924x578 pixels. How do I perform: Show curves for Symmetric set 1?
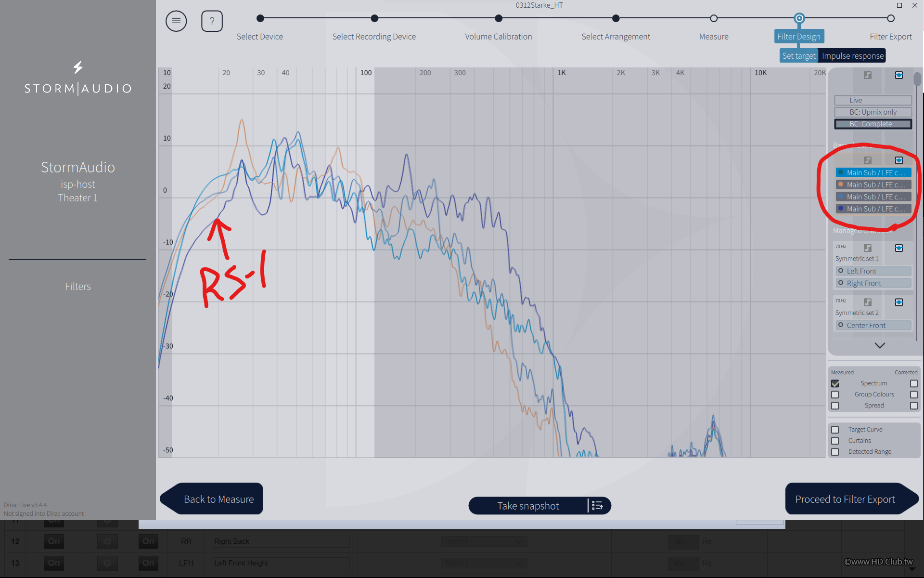(x=898, y=248)
